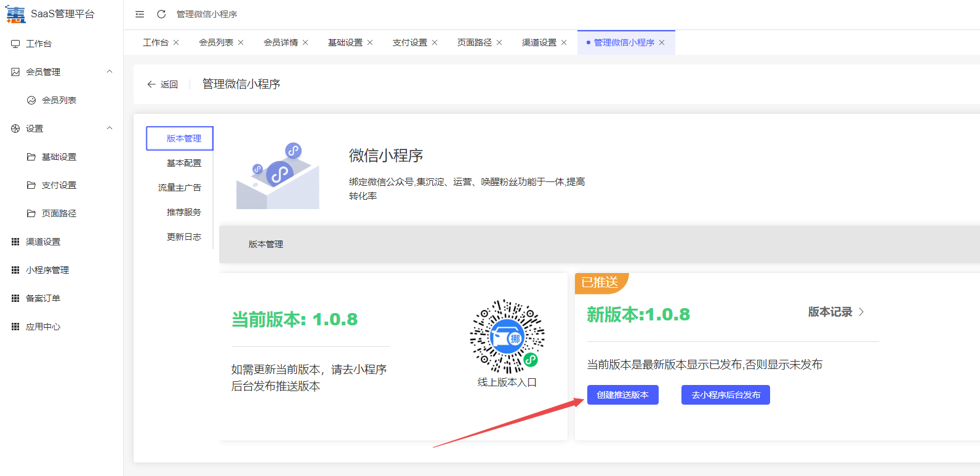This screenshot has width=980, height=476.
Task: Click the 支付设置 folder icon
Action: pos(31,185)
